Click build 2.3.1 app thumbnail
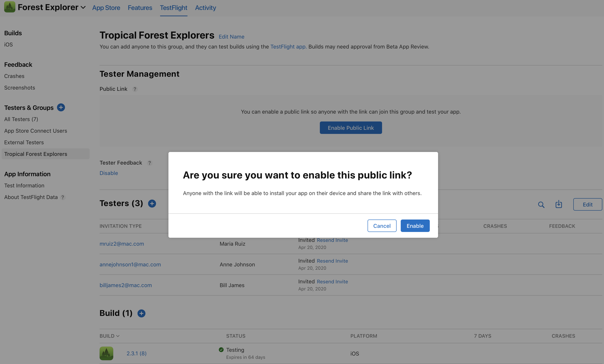Screen dimensions: 604x364 coord(106,353)
